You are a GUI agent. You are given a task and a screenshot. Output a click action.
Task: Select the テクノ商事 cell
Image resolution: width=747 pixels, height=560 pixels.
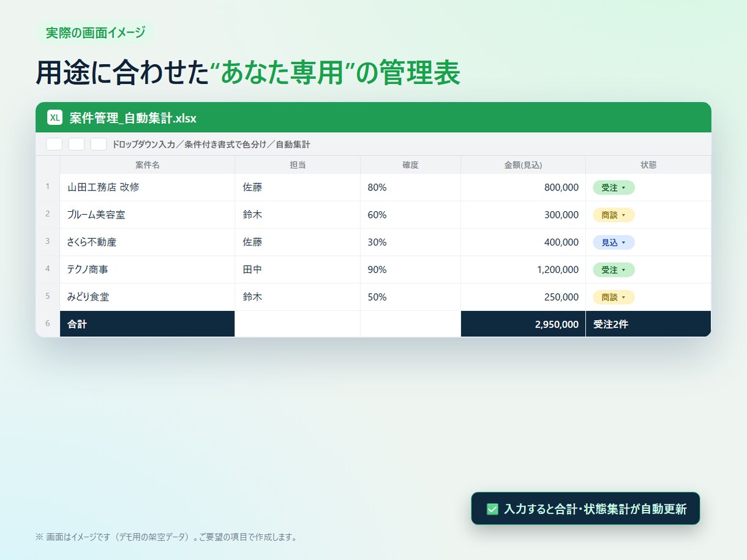148,269
